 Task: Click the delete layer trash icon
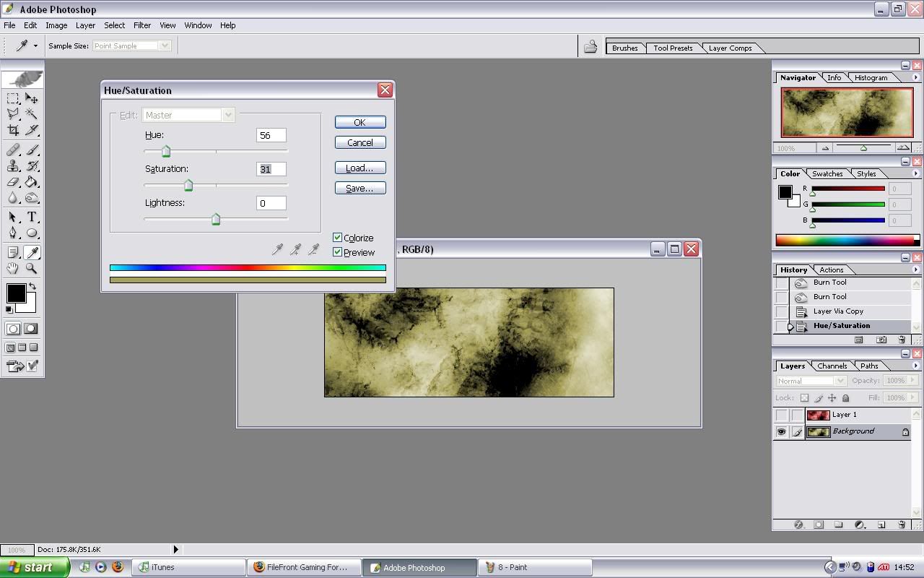point(902,525)
